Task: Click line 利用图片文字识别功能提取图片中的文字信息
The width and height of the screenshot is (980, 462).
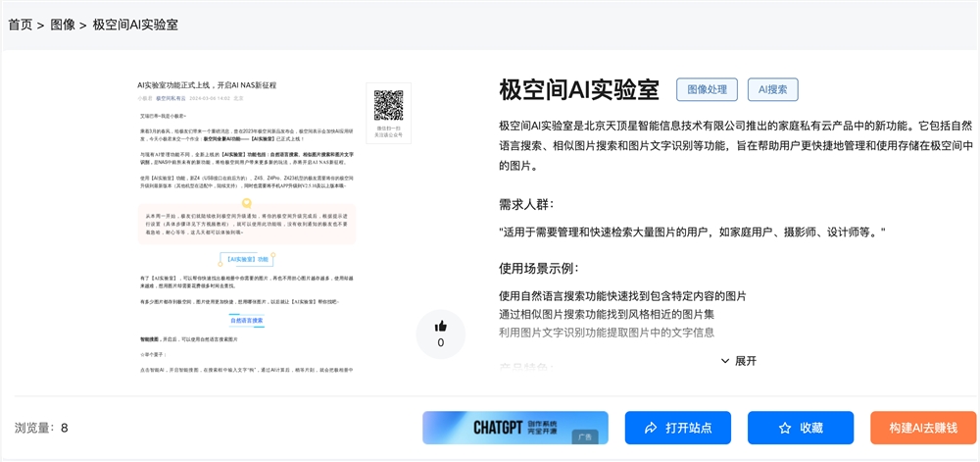Action: (x=607, y=332)
